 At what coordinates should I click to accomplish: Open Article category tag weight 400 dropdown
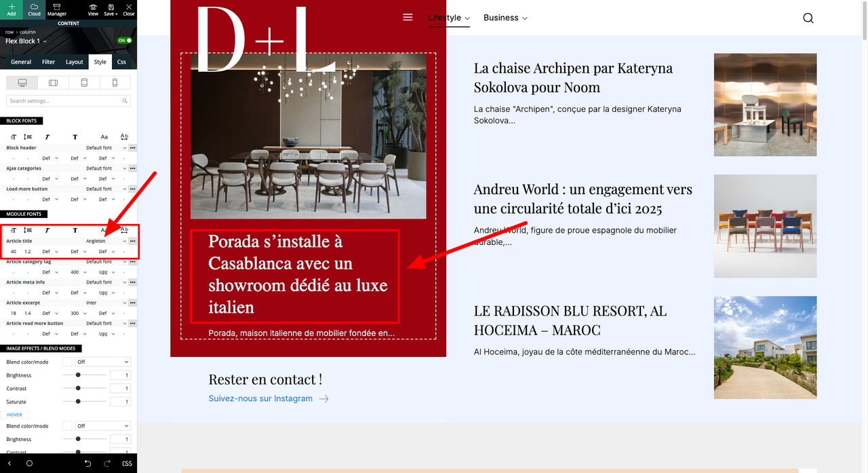(x=78, y=272)
